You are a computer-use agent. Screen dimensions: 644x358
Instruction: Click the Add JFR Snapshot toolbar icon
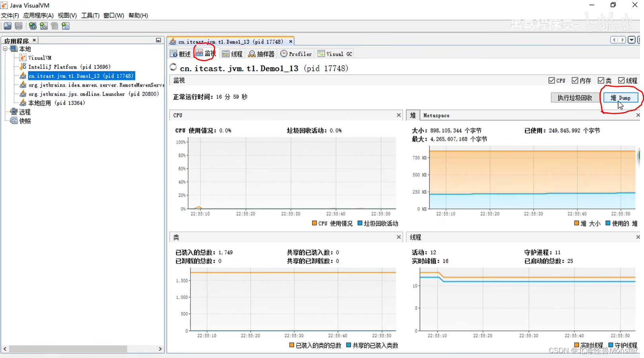[66, 26]
